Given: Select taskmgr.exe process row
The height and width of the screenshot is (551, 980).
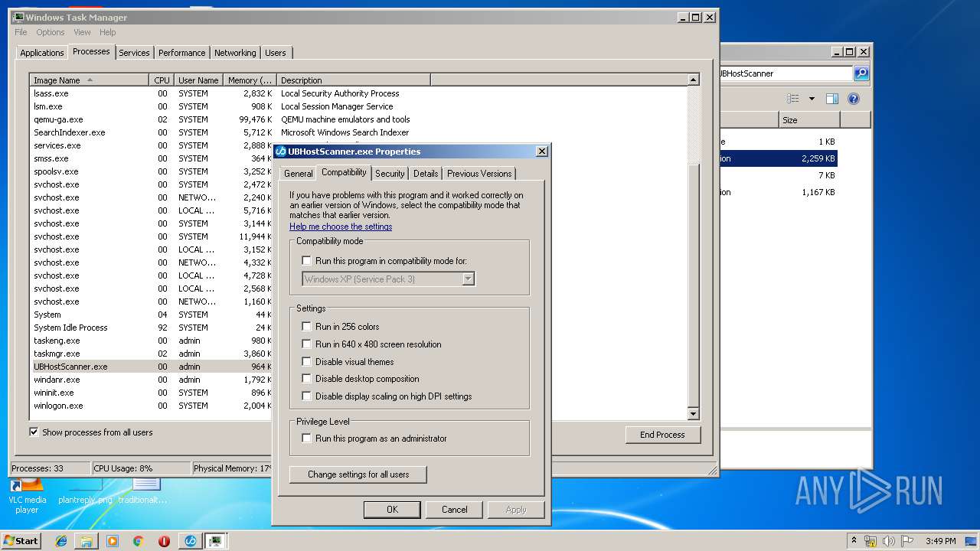Looking at the screenshot, I should pyautogui.click(x=152, y=354).
